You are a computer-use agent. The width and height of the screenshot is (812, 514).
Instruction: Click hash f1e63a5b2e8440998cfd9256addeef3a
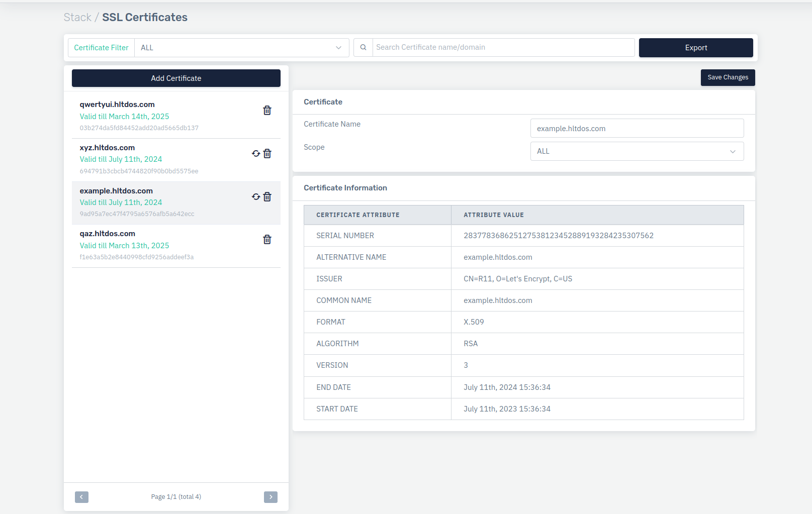coord(136,257)
